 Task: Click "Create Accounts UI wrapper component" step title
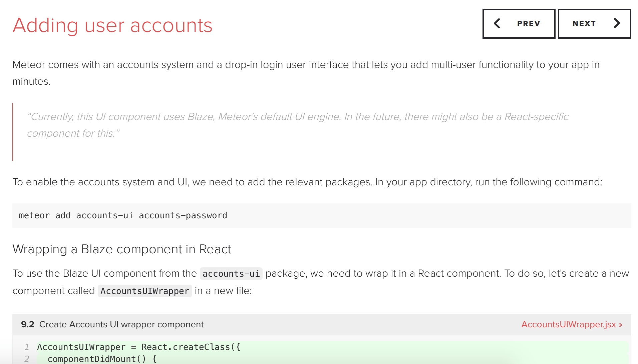coord(121,324)
